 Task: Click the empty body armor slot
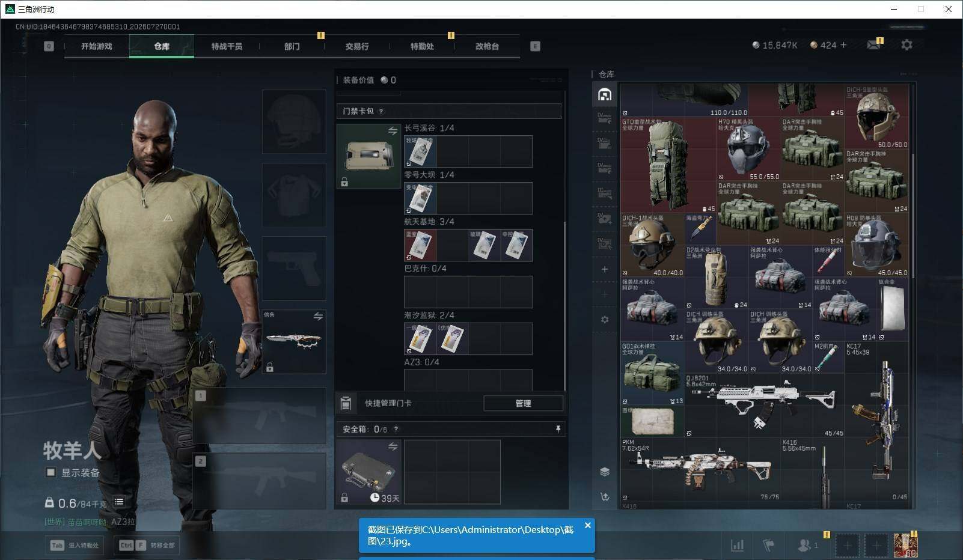(294, 195)
